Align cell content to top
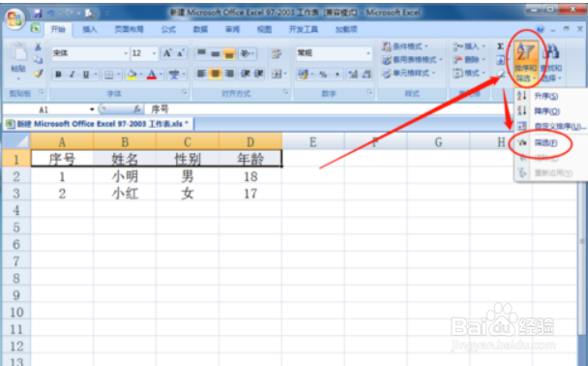The width and height of the screenshot is (588, 366). point(201,53)
